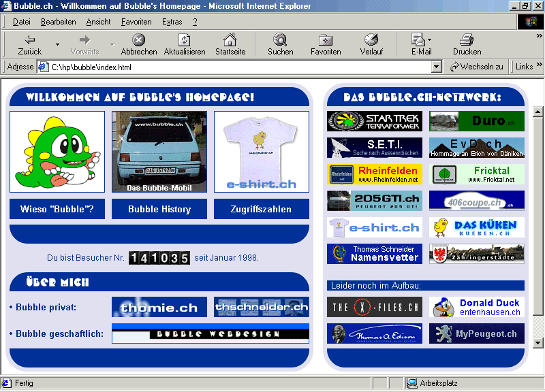
Task: Open the Donald Duck entenhausen.ch banner
Action: (x=477, y=307)
